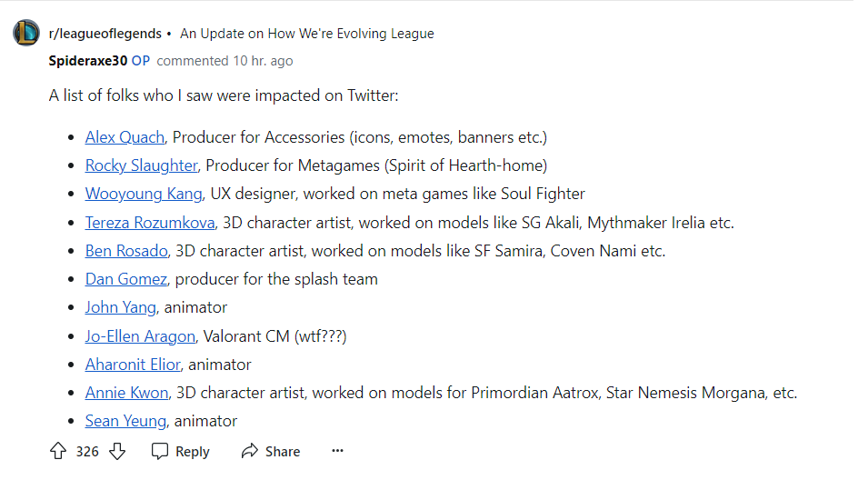Open the Jo-Ellen Aragon link

point(140,336)
